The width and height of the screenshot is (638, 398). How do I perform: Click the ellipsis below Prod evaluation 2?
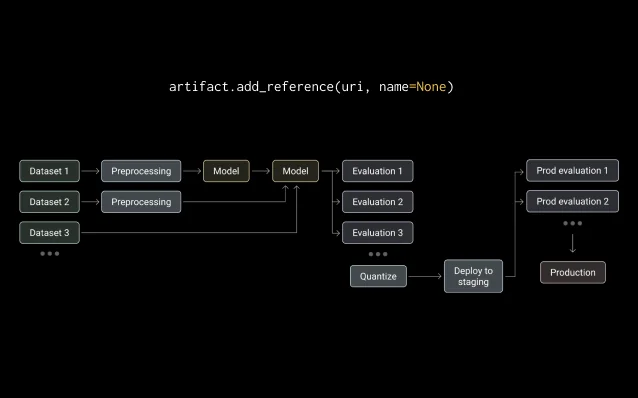click(572, 223)
